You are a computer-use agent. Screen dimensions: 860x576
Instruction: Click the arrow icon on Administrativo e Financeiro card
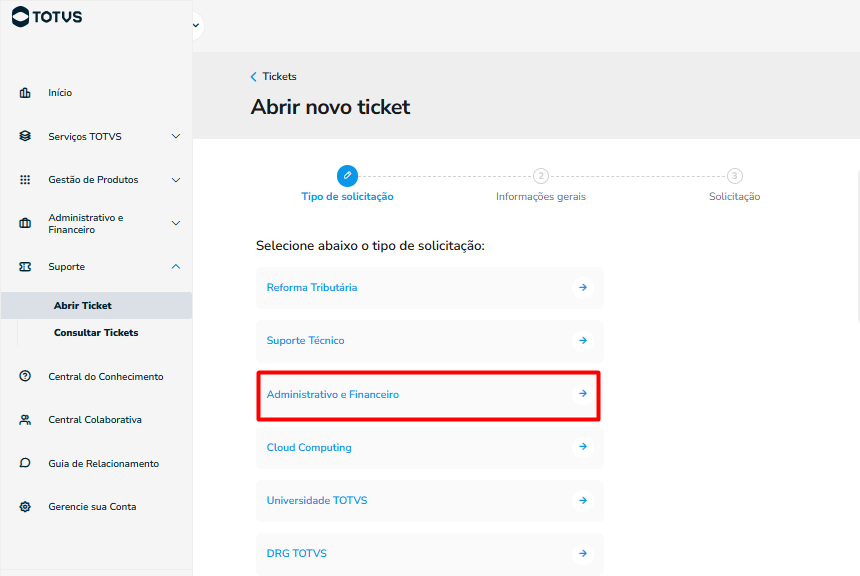click(x=583, y=393)
